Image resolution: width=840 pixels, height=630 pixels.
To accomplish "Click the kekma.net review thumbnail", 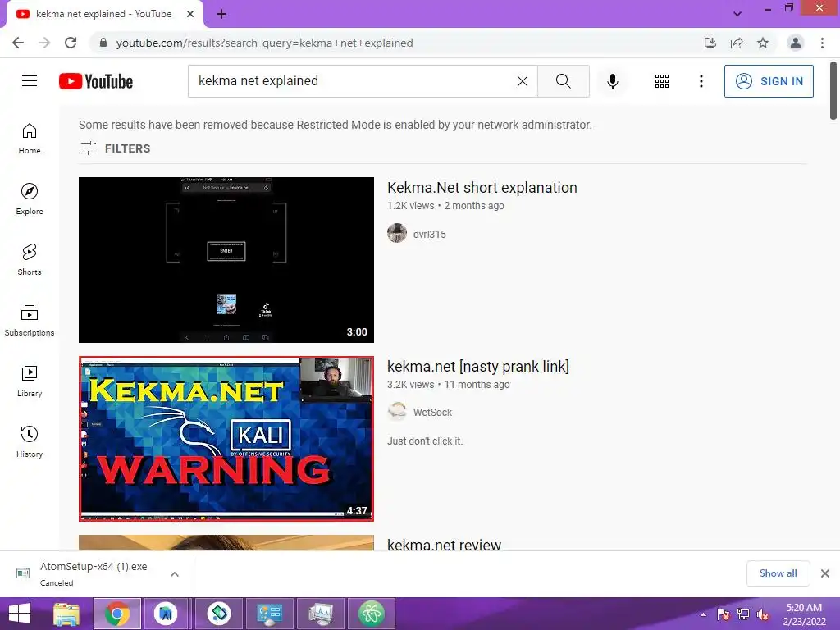I will 226,542.
